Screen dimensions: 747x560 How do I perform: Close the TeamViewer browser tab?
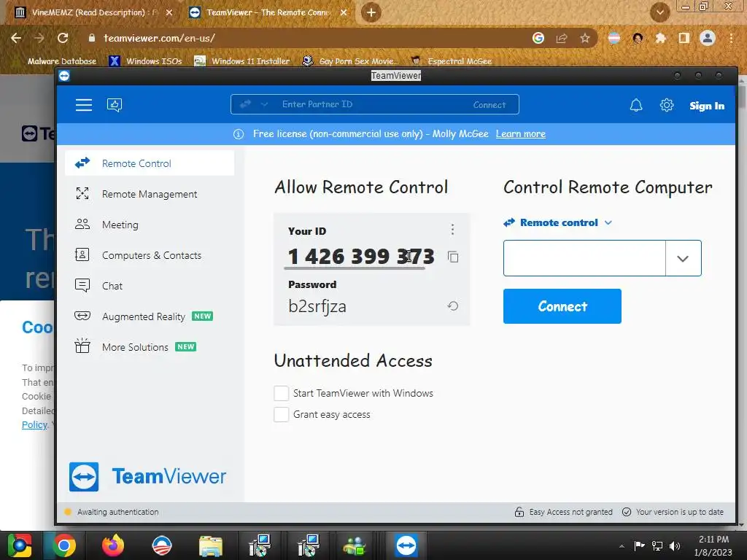coord(344,12)
